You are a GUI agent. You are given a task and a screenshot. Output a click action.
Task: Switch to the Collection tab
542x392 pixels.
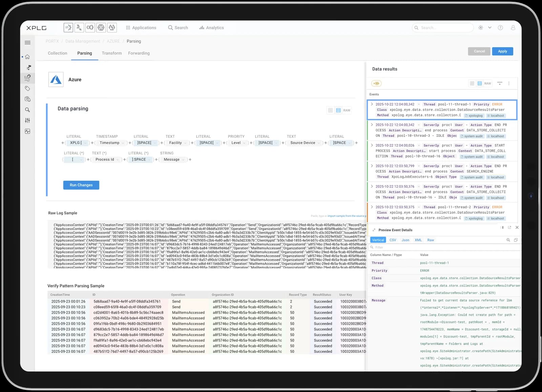[58, 53]
